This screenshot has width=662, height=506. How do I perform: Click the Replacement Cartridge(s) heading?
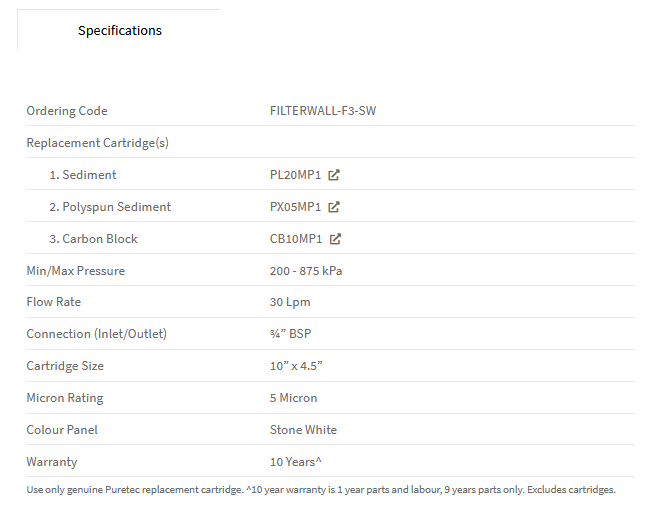98,143
